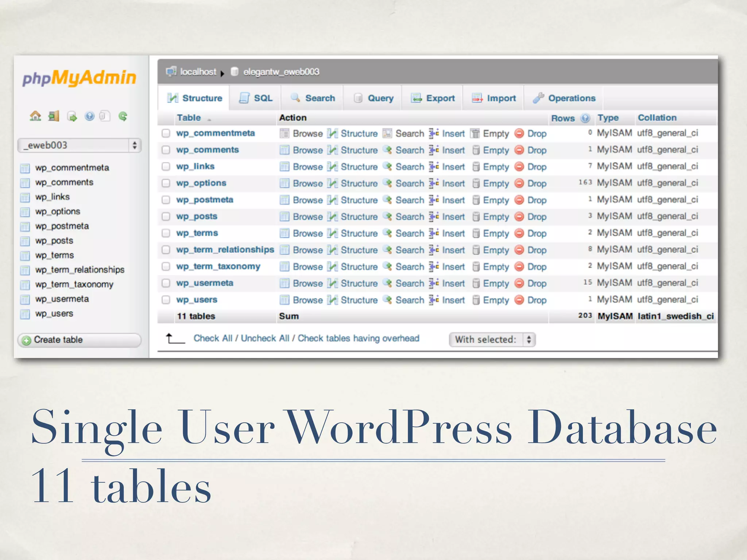Open phpMyAdmin documentation help icon

tap(89, 116)
